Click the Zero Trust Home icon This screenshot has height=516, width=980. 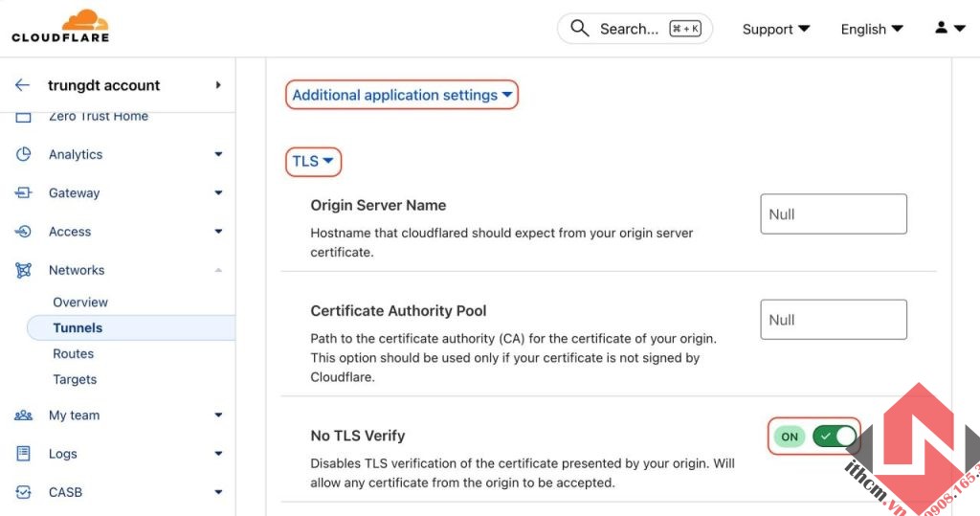(23, 117)
